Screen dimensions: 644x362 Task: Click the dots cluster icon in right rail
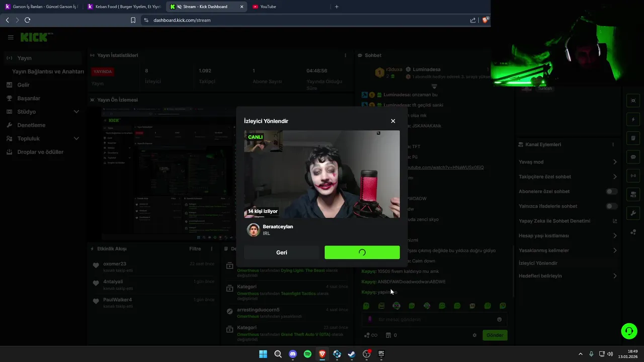633,232
